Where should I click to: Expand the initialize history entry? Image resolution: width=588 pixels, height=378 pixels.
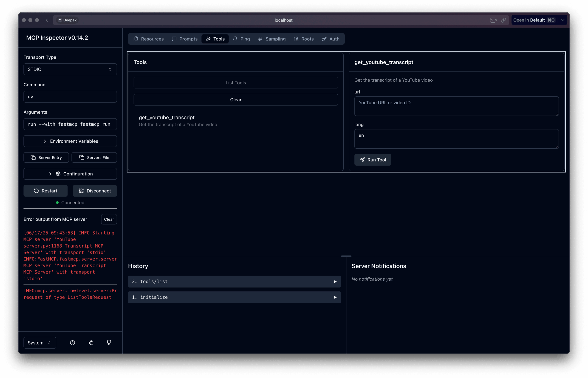pyautogui.click(x=234, y=297)
